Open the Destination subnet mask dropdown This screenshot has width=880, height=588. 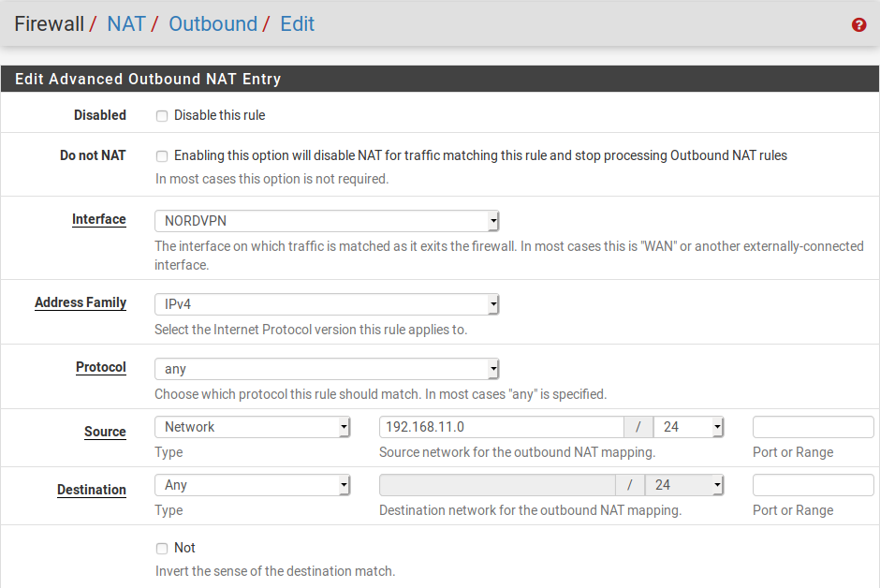coord(689,485)
